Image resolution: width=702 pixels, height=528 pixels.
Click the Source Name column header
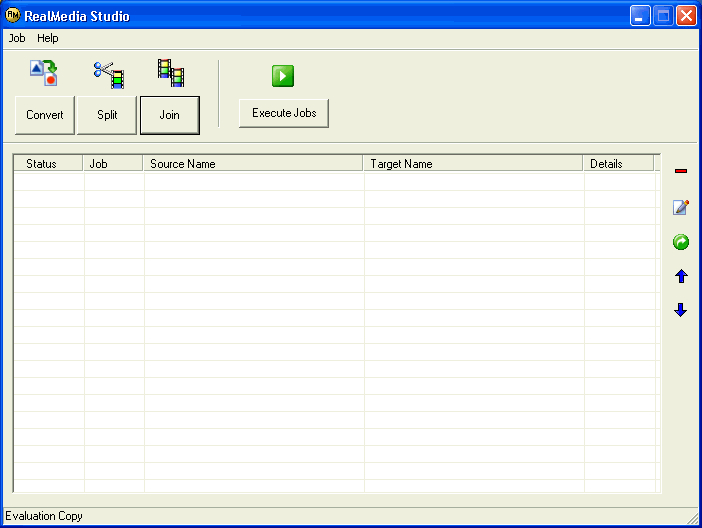click(x=253, y=163)
